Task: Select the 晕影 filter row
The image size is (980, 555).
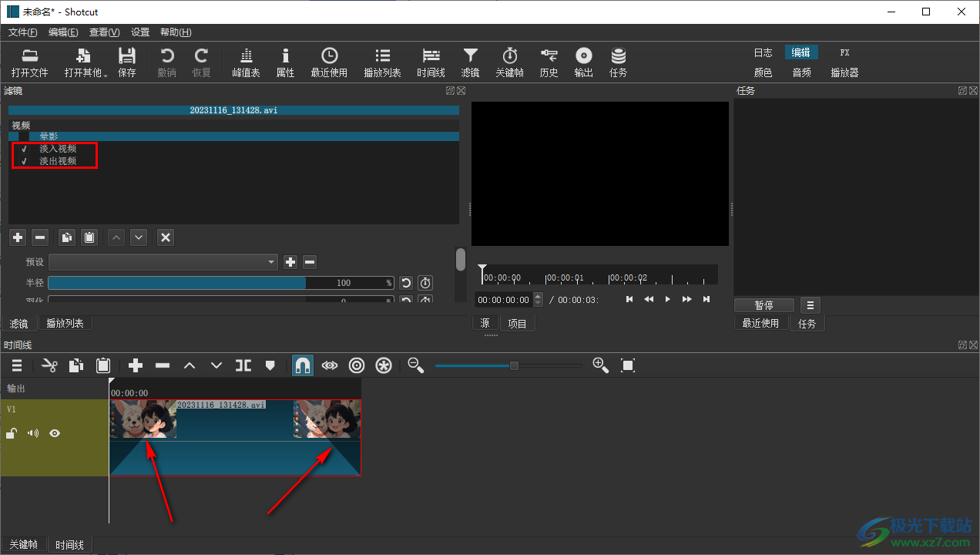Action: 233,136
